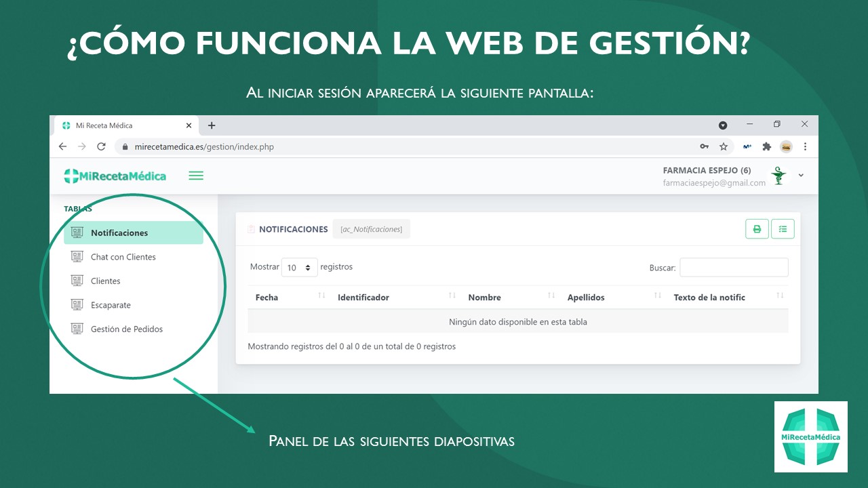
Task: Click the bookmark star icon in address bar
Action: click(x=724, y=146)
